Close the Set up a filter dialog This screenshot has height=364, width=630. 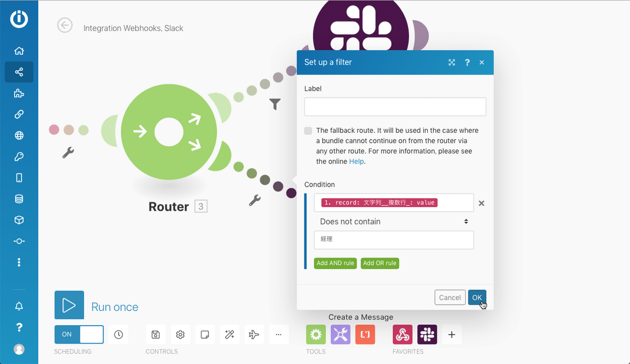coord(482,62)
